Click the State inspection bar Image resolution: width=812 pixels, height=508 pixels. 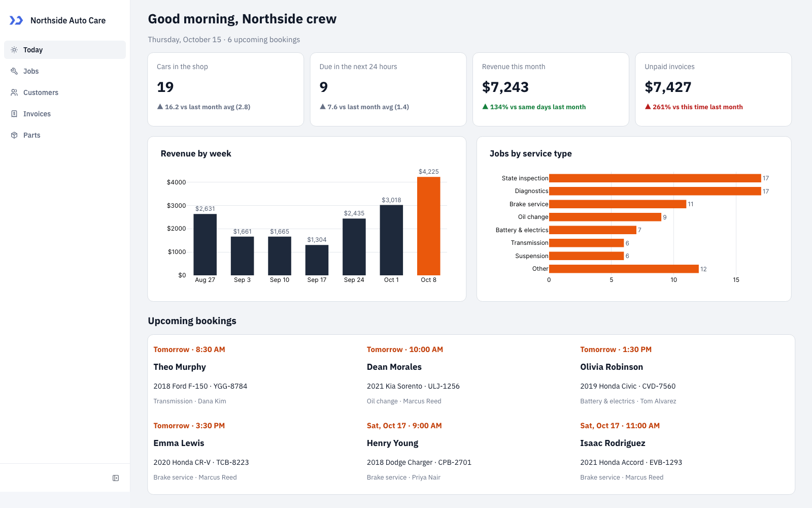pos(655,178)
